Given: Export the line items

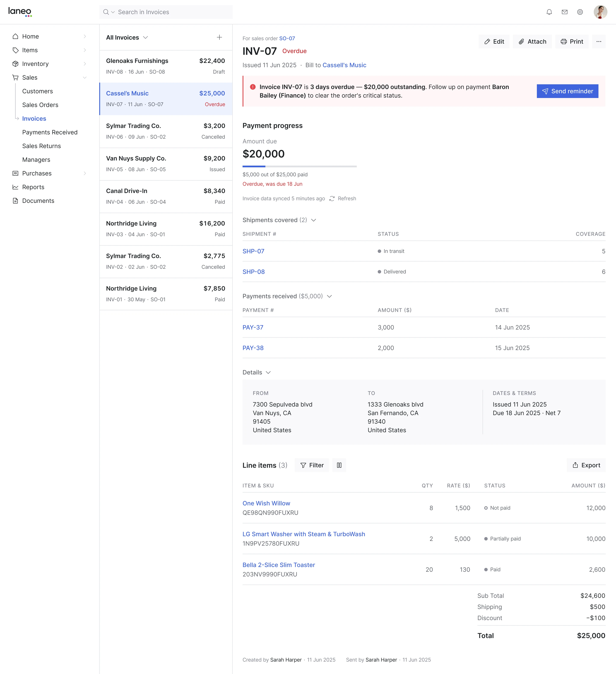Looking at the screenshot, I should tap(586, 465).
